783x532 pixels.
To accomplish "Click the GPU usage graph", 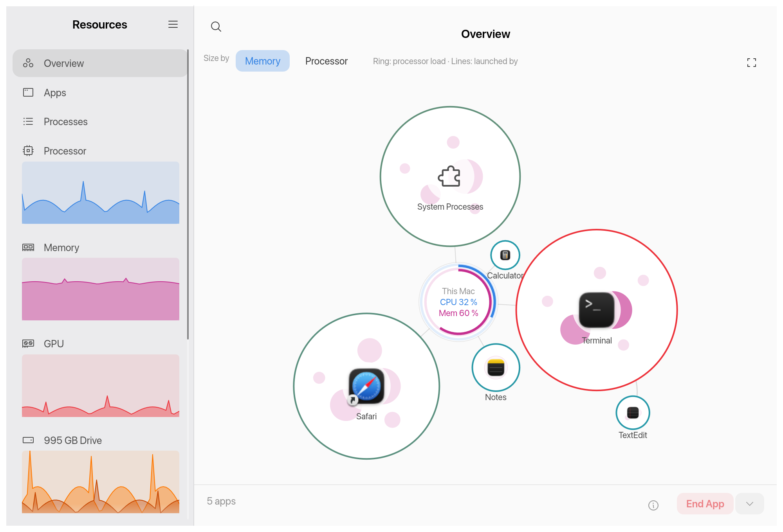I will (101, 386).
